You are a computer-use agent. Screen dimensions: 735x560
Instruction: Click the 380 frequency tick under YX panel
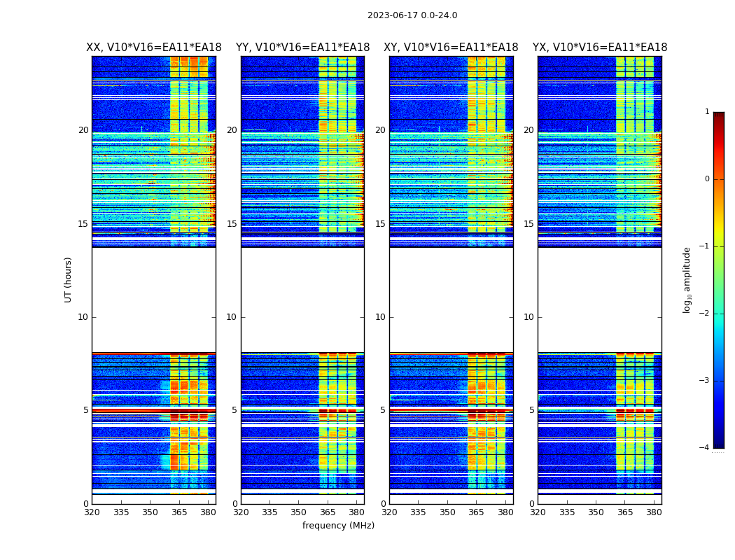(x=654, y=512)
